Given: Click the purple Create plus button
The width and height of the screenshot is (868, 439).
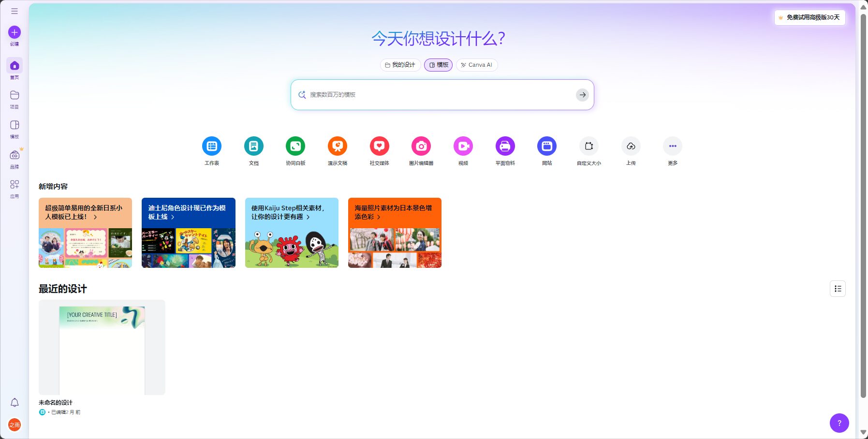Looking at the screenshot, I should (15, 32).
